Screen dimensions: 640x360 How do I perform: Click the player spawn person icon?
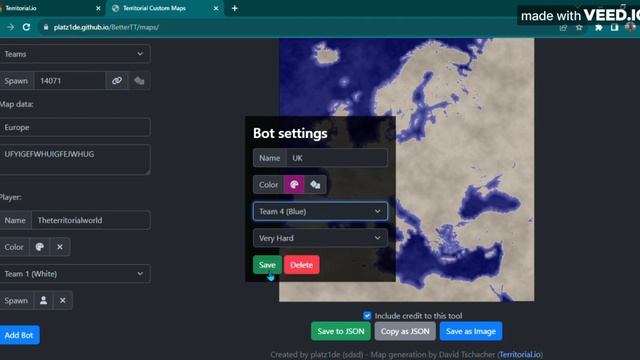pos(43,300)
